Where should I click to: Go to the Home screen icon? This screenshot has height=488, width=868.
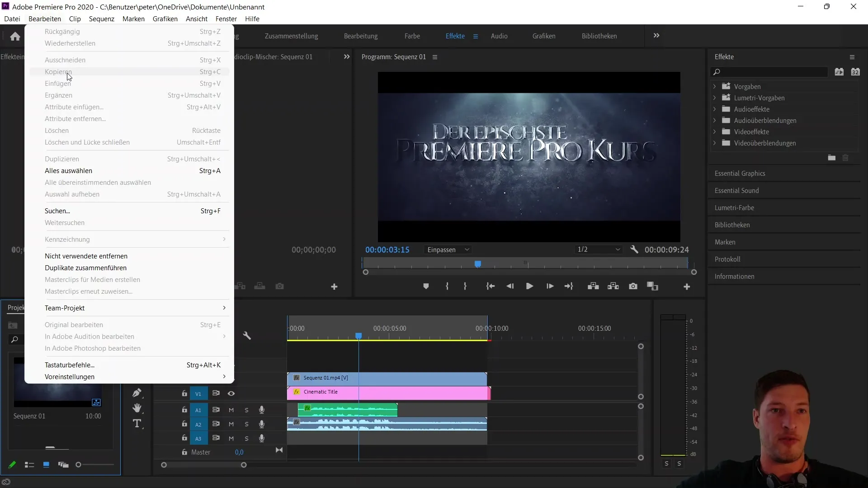click(15, 36)
